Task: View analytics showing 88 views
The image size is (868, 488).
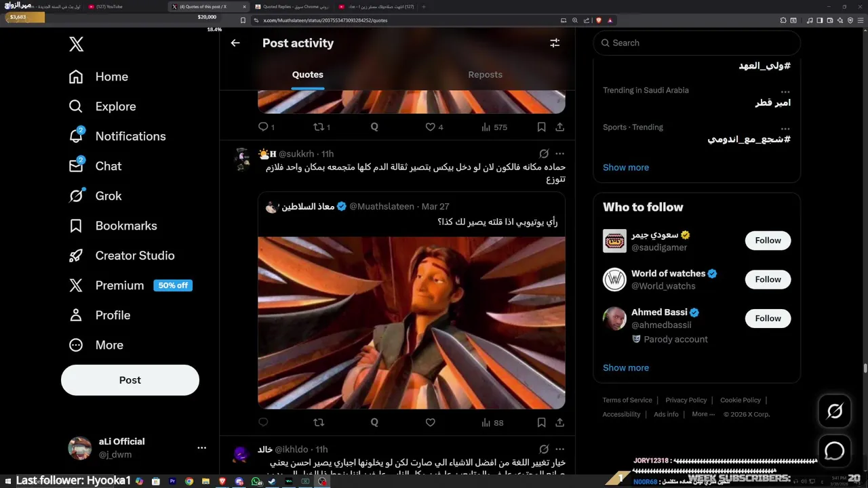Action: click(x=492, y=422)
